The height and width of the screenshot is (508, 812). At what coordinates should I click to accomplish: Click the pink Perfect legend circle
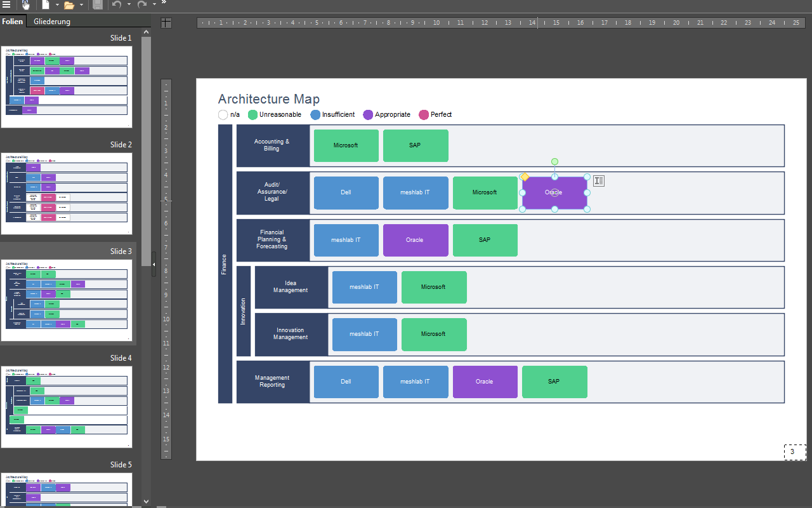pyautogui.click(x=424, y=115)
